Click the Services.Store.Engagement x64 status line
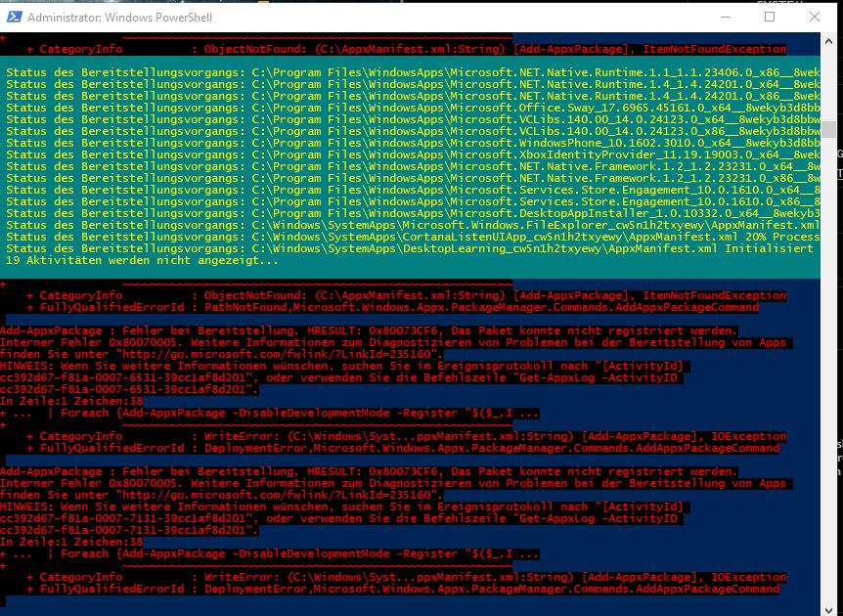This screenshot has height=616, width=843. coord(413,190)
